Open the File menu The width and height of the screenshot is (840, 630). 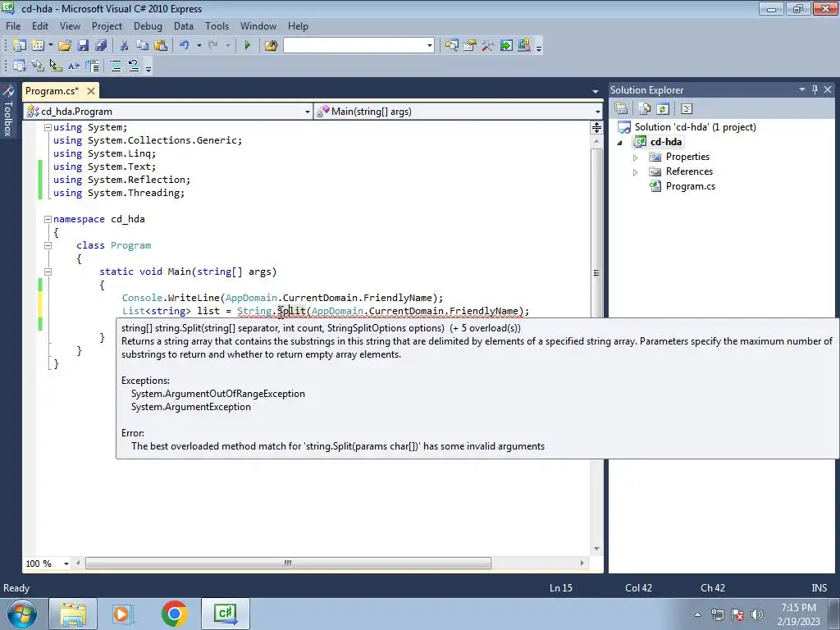tap(13, 25)
